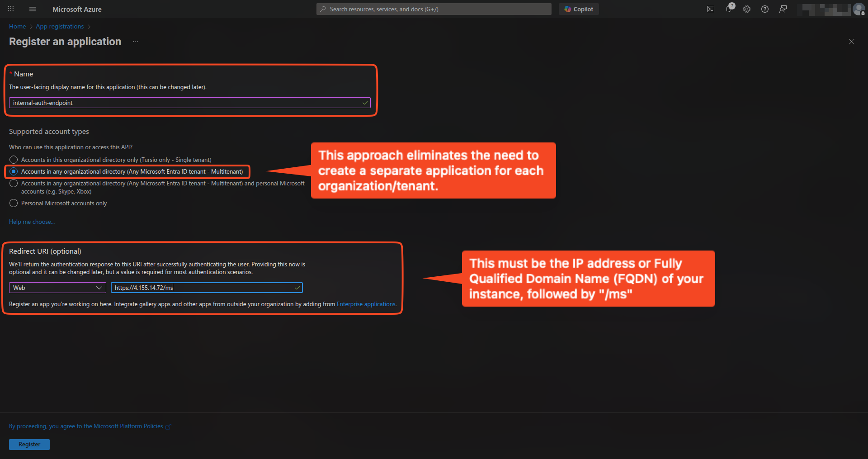Open the portal menu grid

click(x=11, y=9)
